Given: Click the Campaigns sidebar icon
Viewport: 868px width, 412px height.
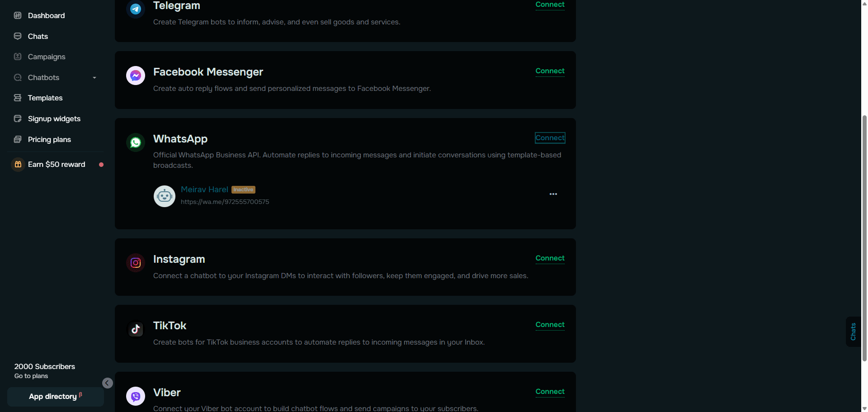Looking at the screenshot, I should point(18,57).
